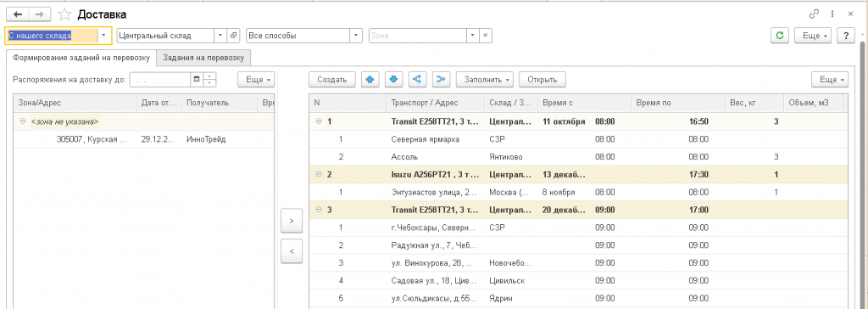Go forward with the right arrow button
Screen dimensions: 868x309
point(39,14)
